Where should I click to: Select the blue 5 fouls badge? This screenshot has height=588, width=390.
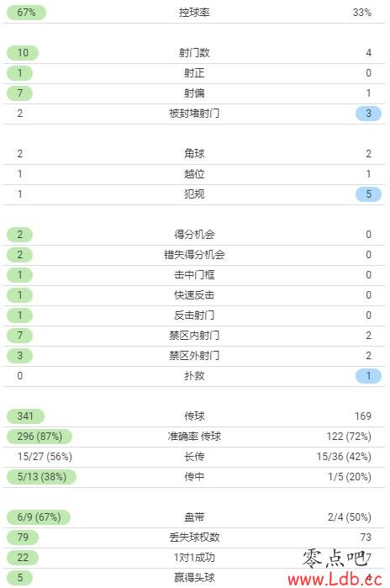[368, 194]
